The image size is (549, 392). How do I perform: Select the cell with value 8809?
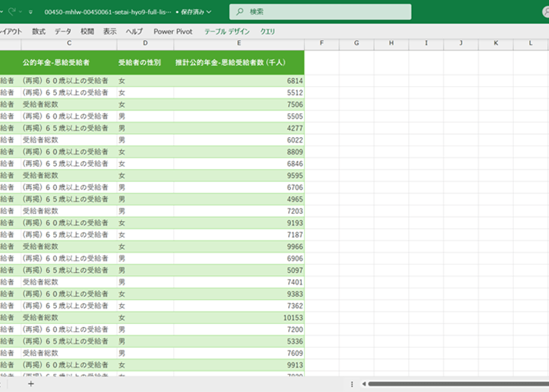[239, 152]
